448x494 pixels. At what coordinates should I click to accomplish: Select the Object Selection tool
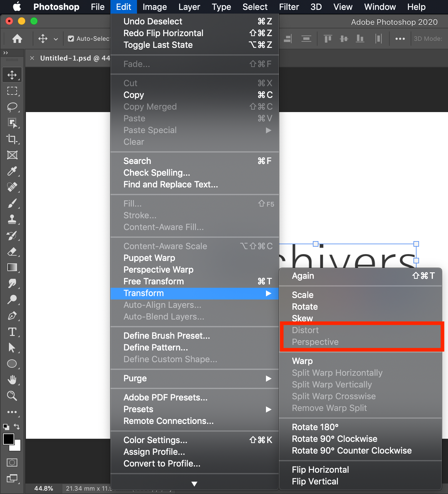click(12, 123)
